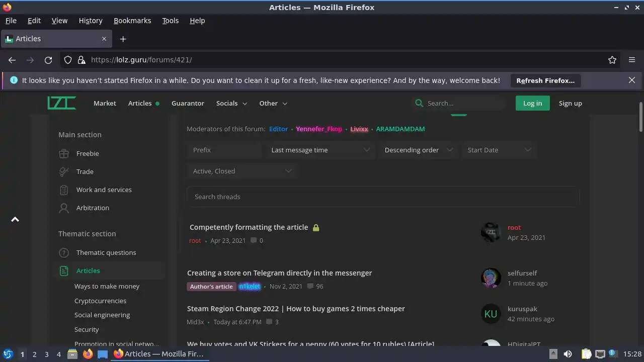Open the Help menu
Image resolution: width=644 pixels, height=362 pixels.
(x=197, y=21)
